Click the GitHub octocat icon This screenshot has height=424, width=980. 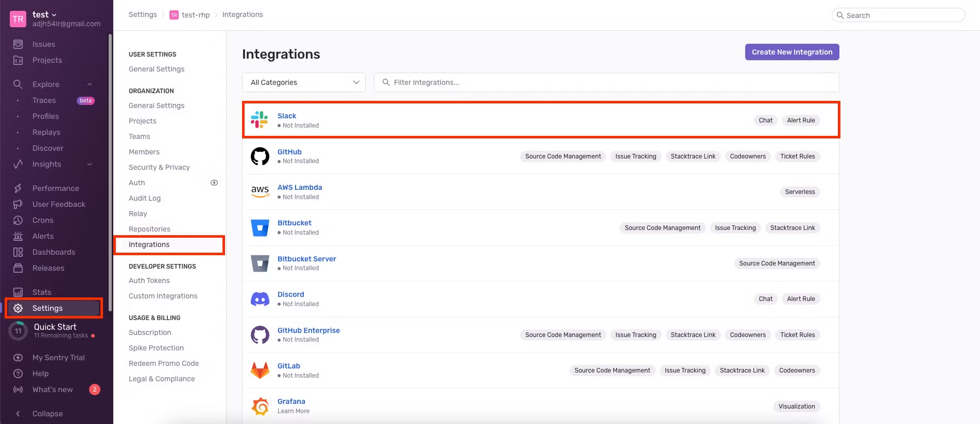(x=260, y=156)
